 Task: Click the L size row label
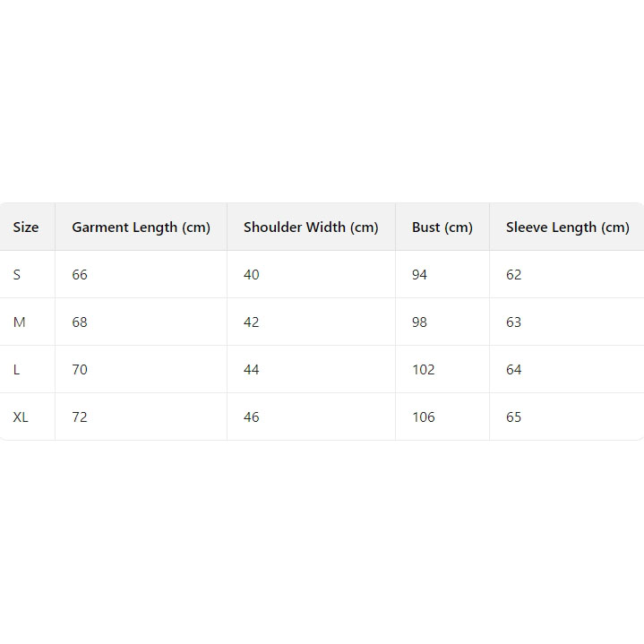click(x=17, y=370)
